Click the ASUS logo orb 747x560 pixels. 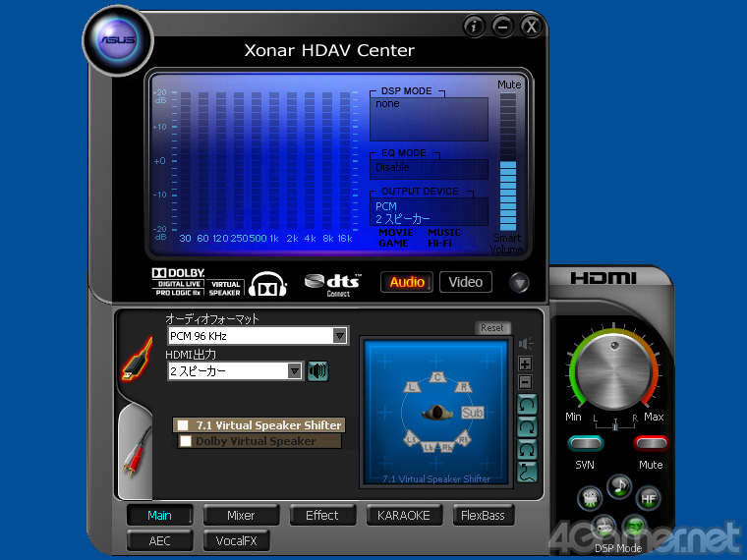[118, 40]
